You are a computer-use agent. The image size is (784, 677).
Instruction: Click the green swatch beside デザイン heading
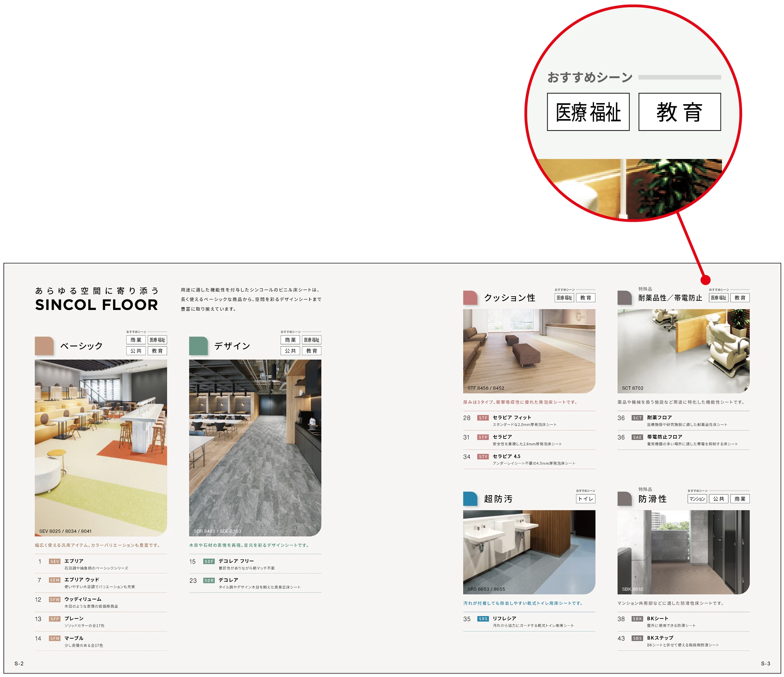point(198,346)
